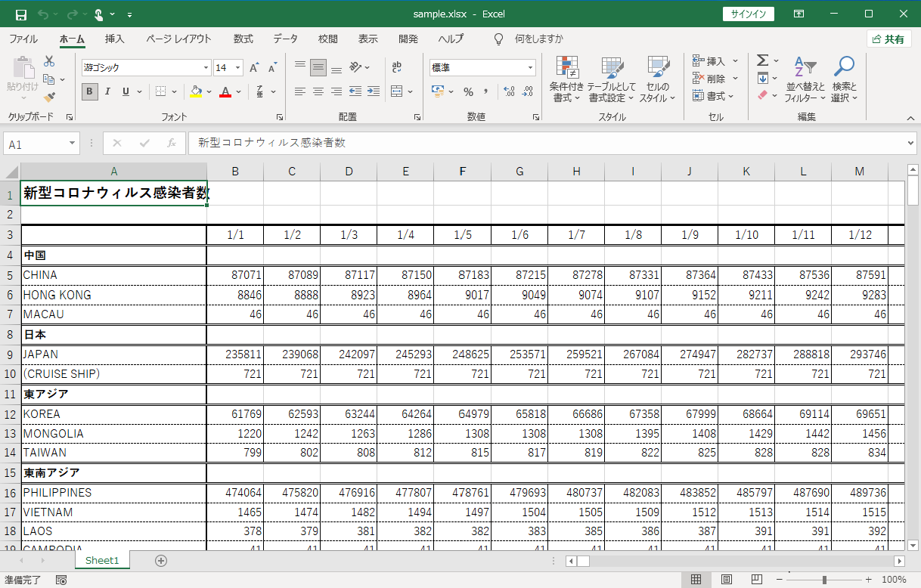Undo the last action
Screen dimensions: 921x588
tap(44, 14)
